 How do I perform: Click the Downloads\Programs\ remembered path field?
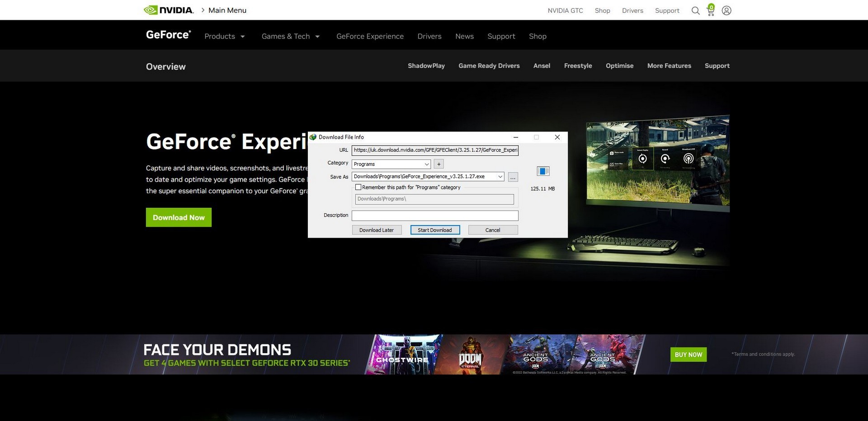click(x=434, y=199)
